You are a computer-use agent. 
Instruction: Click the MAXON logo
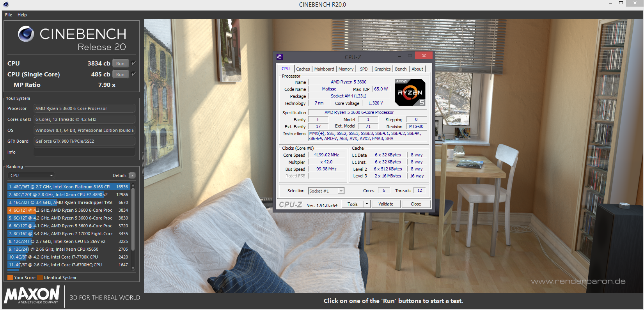coord(32,294)
